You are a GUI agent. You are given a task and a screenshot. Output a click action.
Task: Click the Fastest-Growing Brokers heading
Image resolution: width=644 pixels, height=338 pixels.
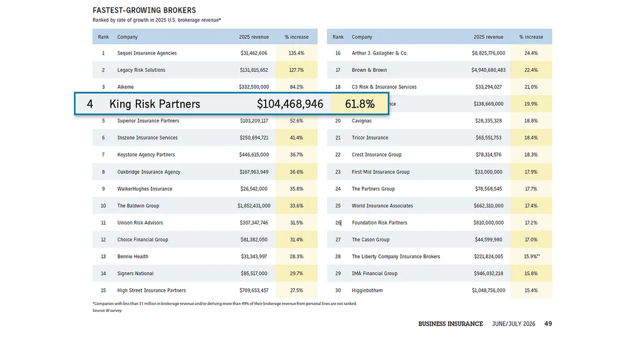tap(144, 10)
